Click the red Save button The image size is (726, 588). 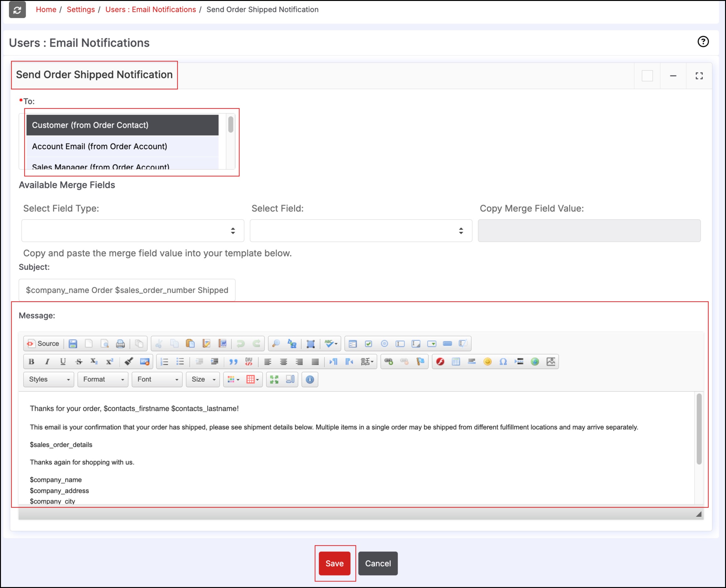coord(334,563)
